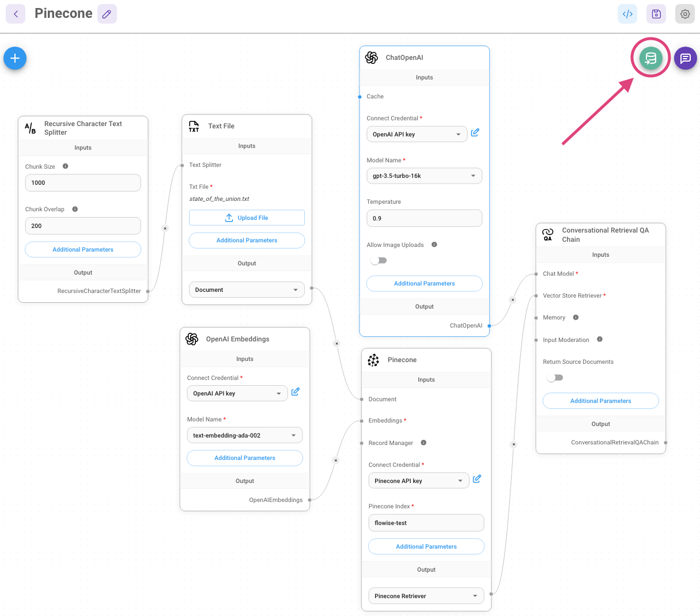Open Additional Parameters in Recursive Character Text Splitter
Screen dimensions: 700x616
tap(83, 249)
